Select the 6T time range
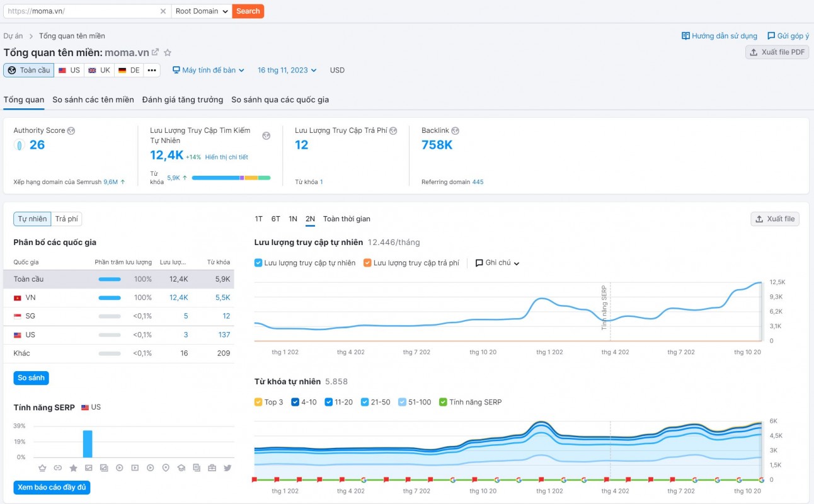 coord(276,219)
